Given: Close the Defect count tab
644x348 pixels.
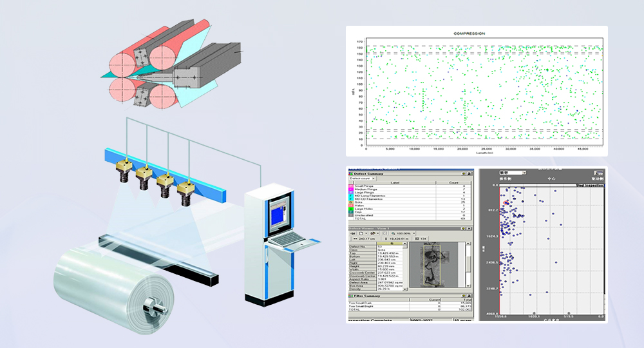Looking at the screenshot, I should click(373, 179).
